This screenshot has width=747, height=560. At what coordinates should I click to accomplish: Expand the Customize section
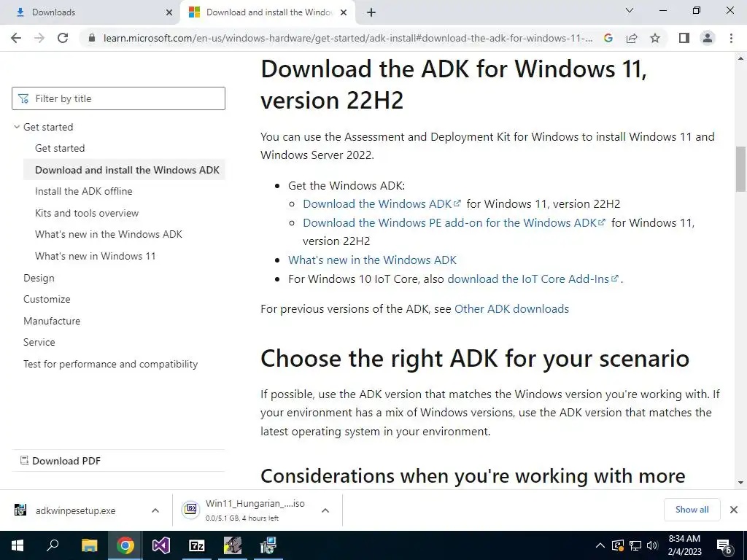tap(47, 299)
